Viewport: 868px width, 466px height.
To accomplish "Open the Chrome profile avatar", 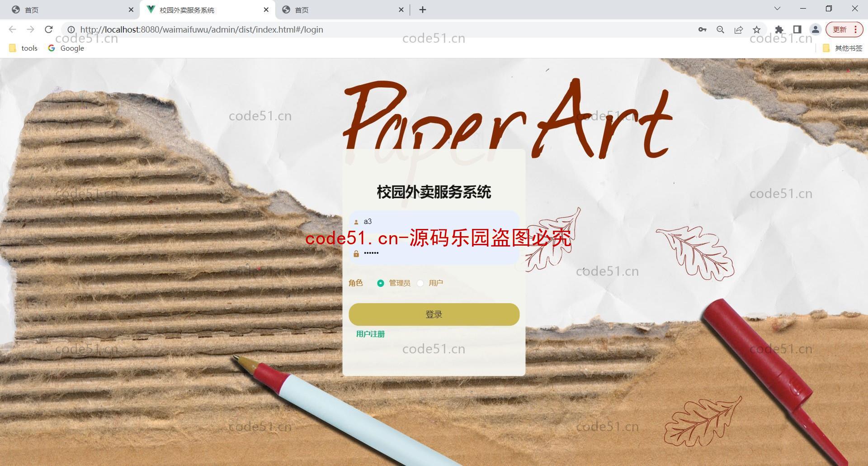I will click(x=815, y=29).
